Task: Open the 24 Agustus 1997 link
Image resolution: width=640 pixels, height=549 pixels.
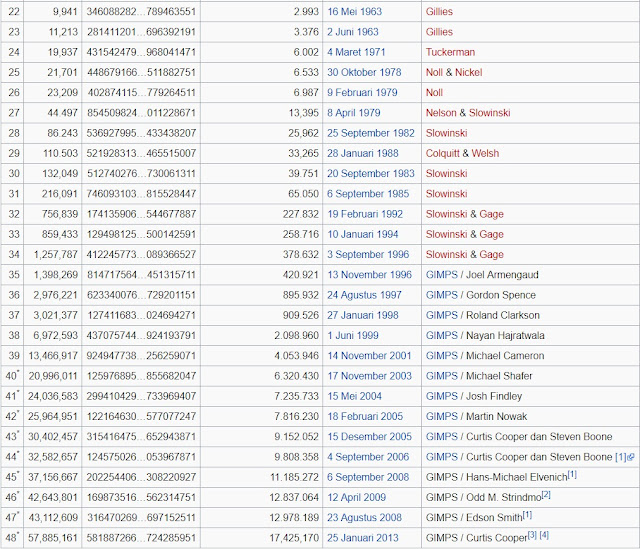Action: [364, 295]
